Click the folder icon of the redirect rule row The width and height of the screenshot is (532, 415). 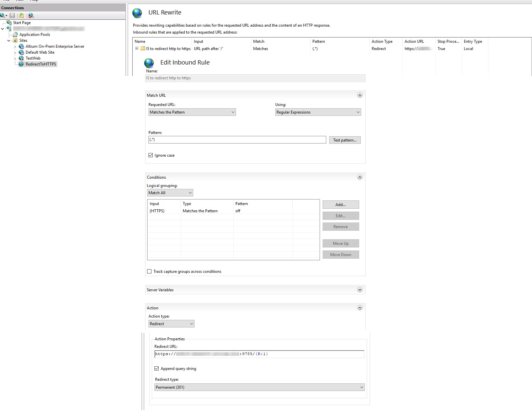[x=143, y=49]
